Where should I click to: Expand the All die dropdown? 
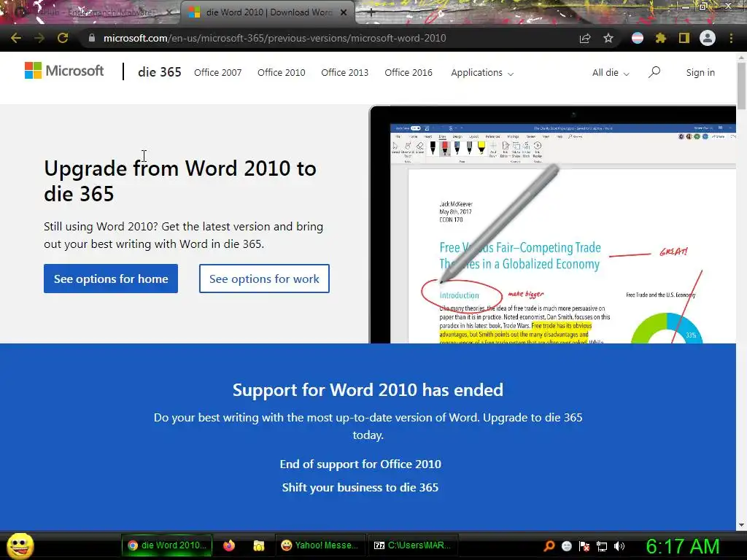611,72
